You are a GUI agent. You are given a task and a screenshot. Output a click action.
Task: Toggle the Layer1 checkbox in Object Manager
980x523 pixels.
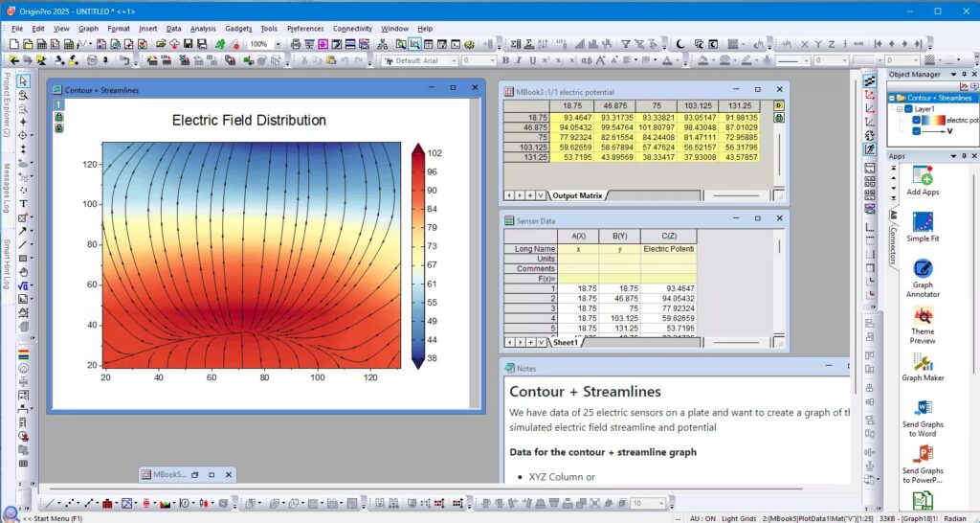[x=910, y=109]
